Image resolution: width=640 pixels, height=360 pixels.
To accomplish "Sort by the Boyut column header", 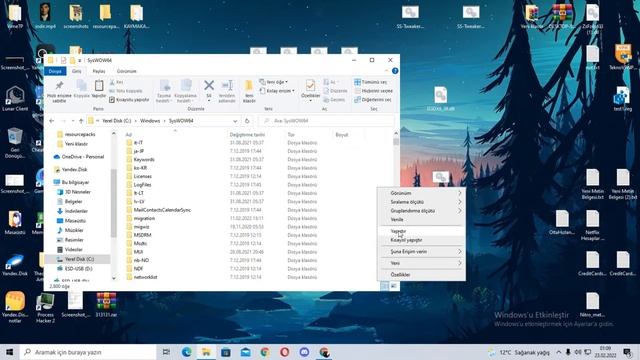I will pos(348,135).
